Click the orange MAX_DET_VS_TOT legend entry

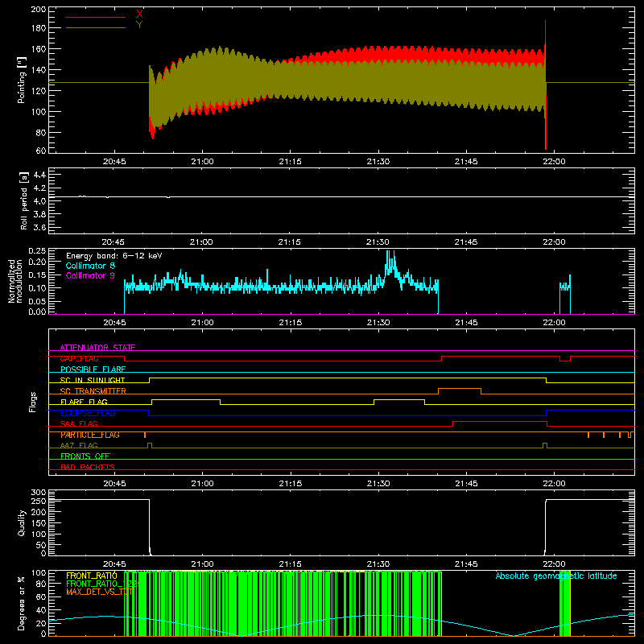point(99,592)
